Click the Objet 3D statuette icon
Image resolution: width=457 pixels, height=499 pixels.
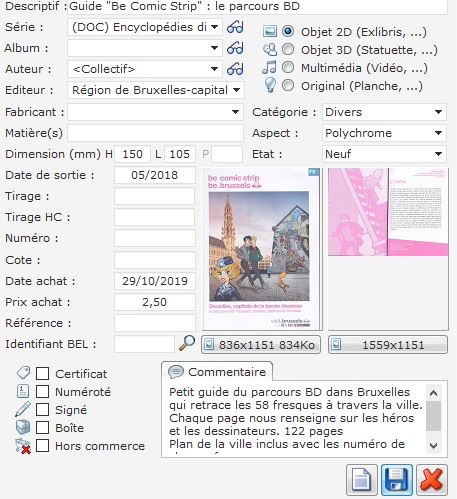(x=270, y=50)
